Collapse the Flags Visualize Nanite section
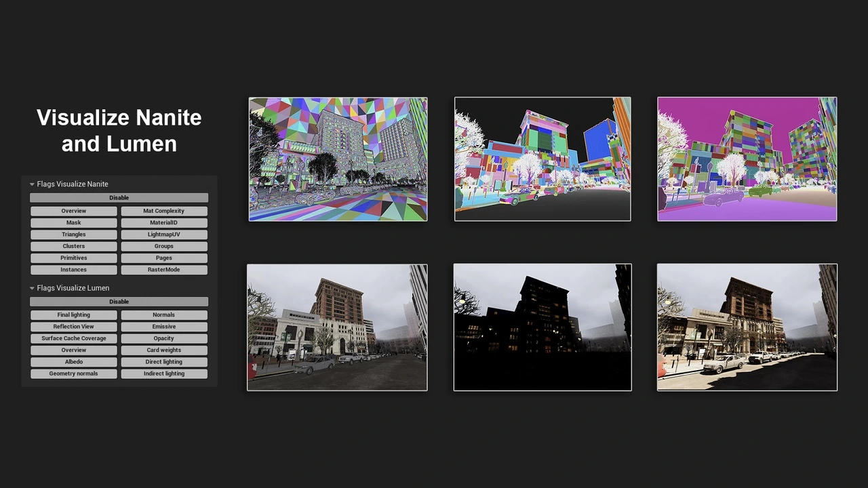Viewport: 868px width, 488px height. (32, 184)
